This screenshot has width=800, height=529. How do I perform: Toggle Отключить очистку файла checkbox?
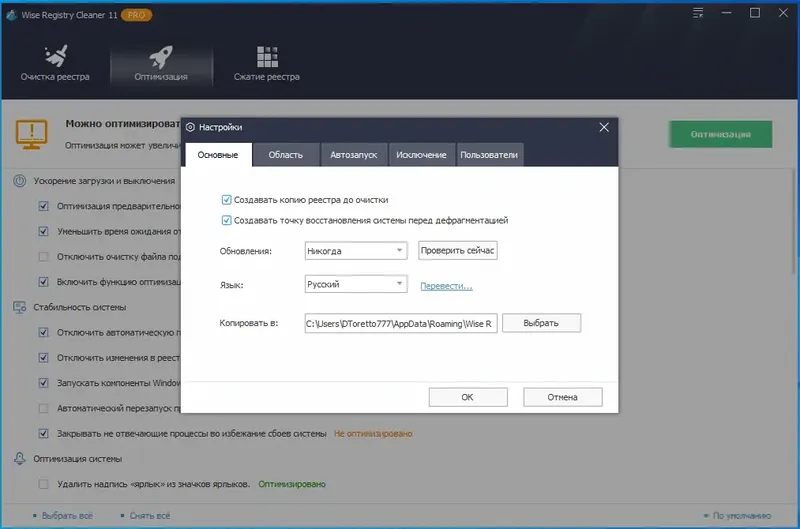tap(43, 257)
